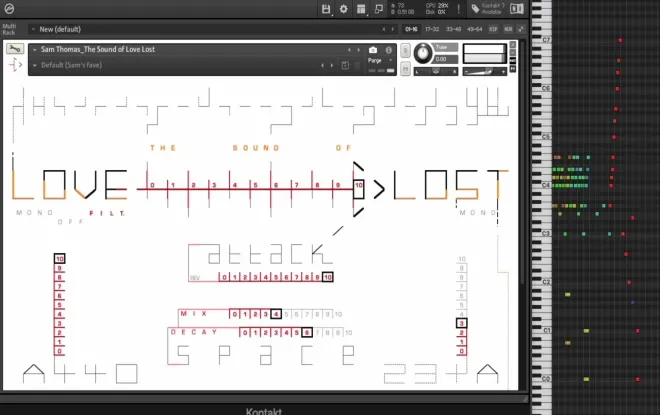
Task: Go to previous multi with left arrow
Action: [383, 29]
